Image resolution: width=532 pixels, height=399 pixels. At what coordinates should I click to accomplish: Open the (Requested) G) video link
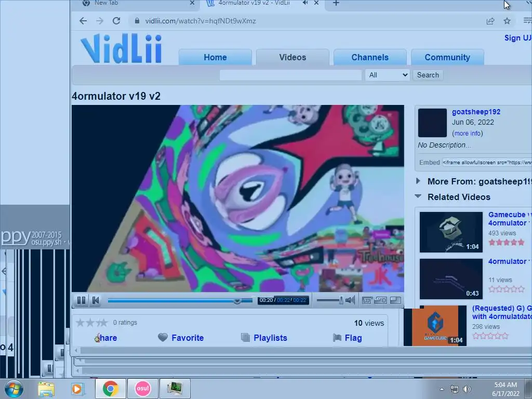pyautogui.click(x=502, y=312)
